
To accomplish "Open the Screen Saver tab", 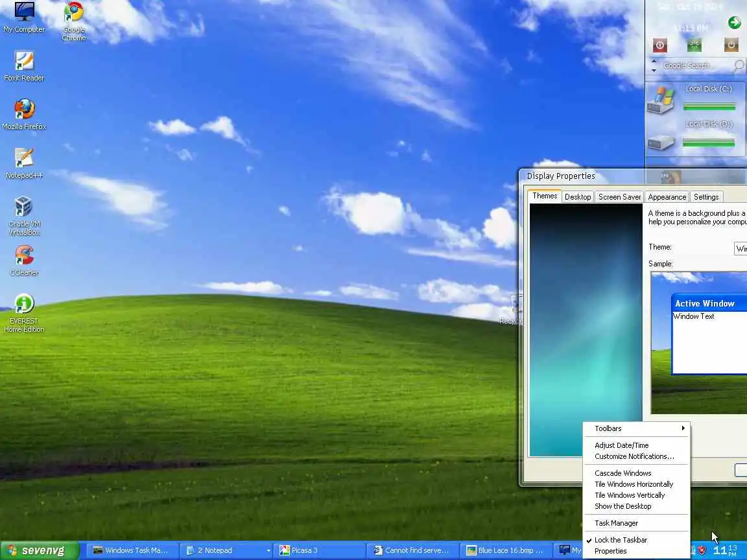I will pos(619,196).
